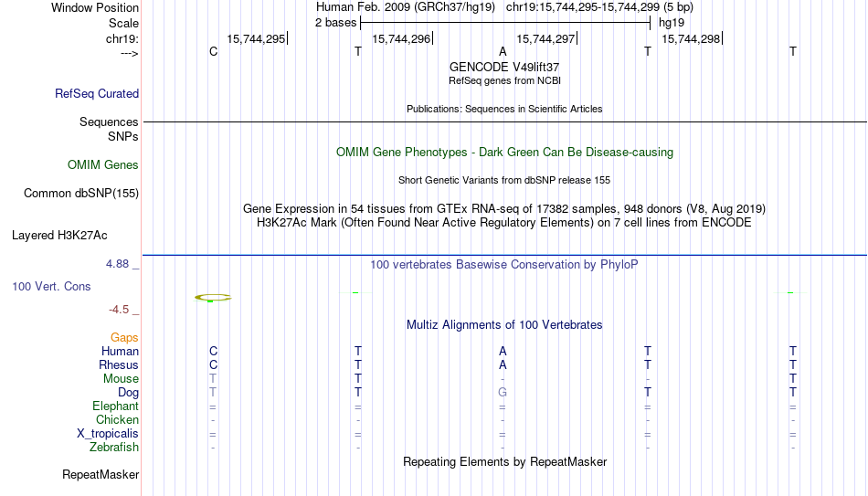
Task: Click the chr19:15,744,295-15,744,299 (5 bp) position text
Action: coord(599,7)
